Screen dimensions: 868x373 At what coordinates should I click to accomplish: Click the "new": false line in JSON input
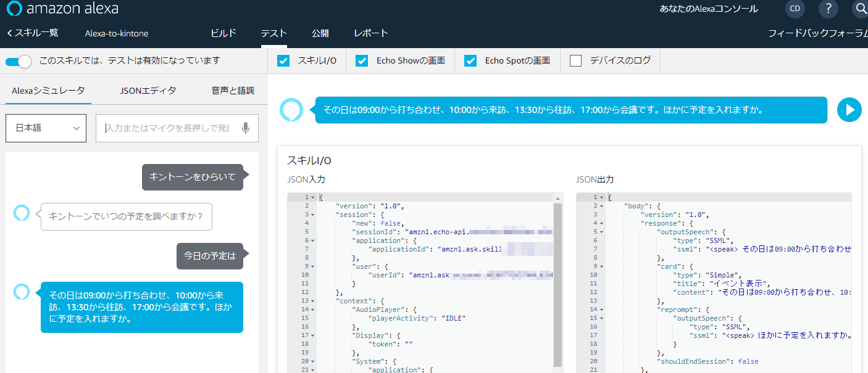[x=378, y=223]
